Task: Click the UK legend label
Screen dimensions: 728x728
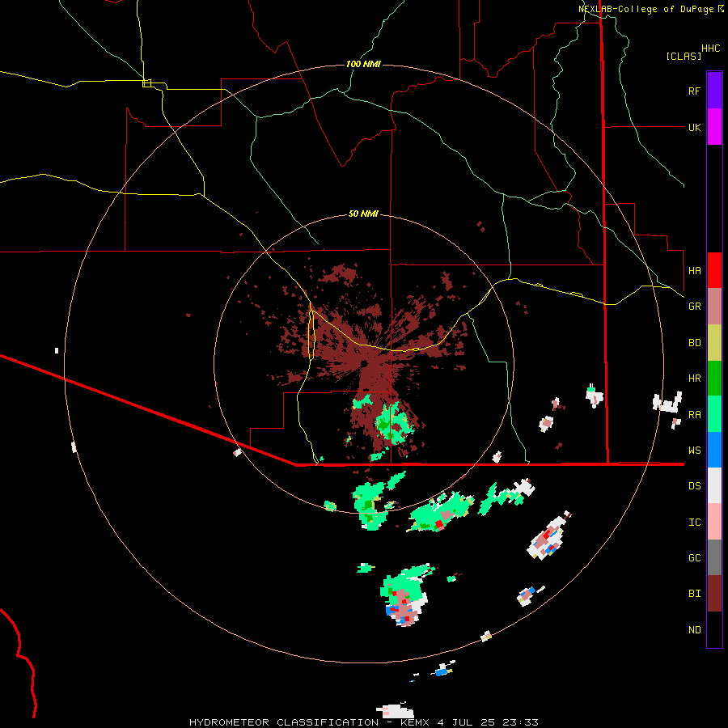Action: tap(694, 127)
